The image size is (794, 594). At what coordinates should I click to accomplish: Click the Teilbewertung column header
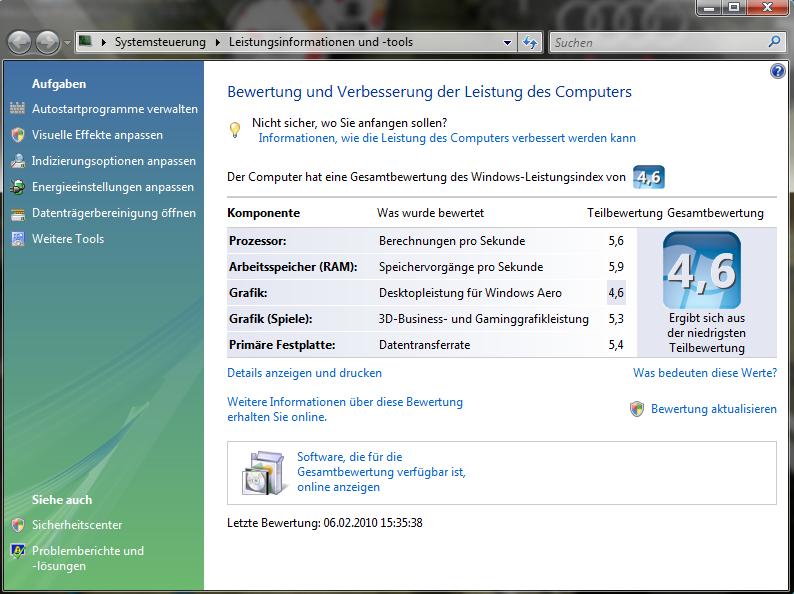tap(625, 213)
